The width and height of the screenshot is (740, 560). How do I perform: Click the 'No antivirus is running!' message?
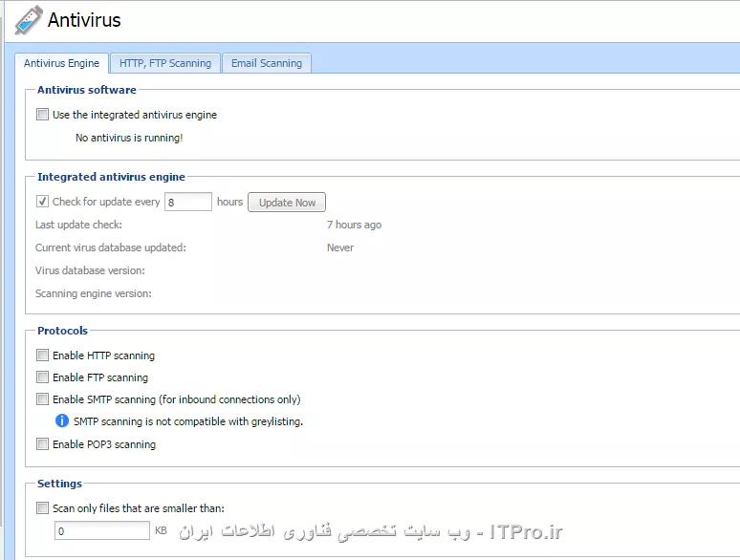click(x=129, y=138)
